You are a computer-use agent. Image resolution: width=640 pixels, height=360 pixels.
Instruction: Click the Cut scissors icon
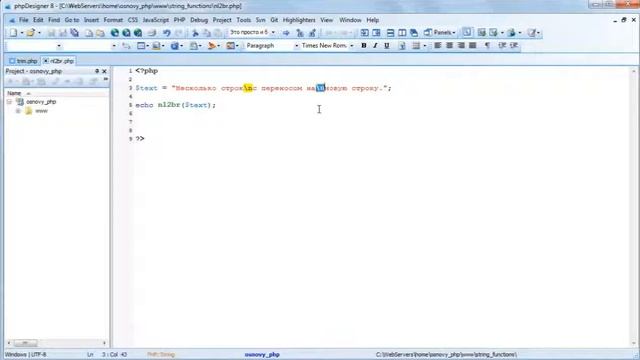pyautogui.click(x=195, y=33)
